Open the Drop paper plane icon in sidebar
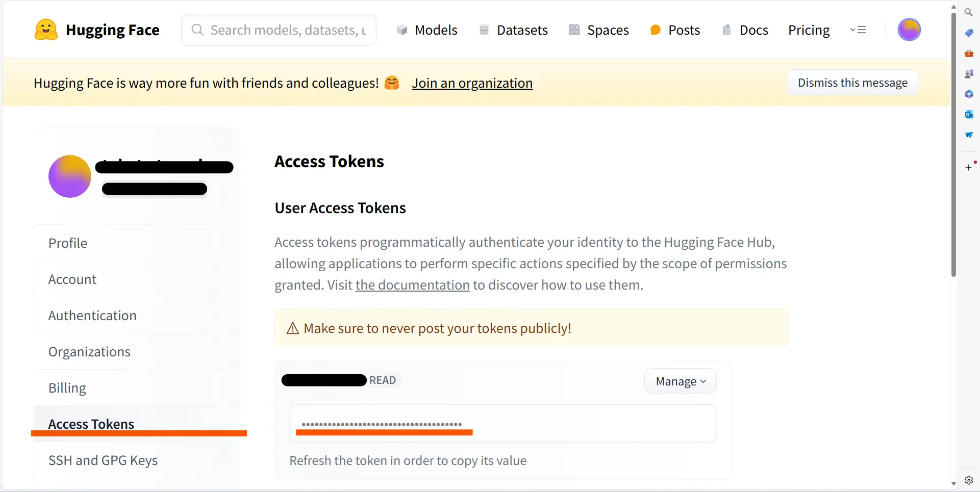 tap(969, 135)
